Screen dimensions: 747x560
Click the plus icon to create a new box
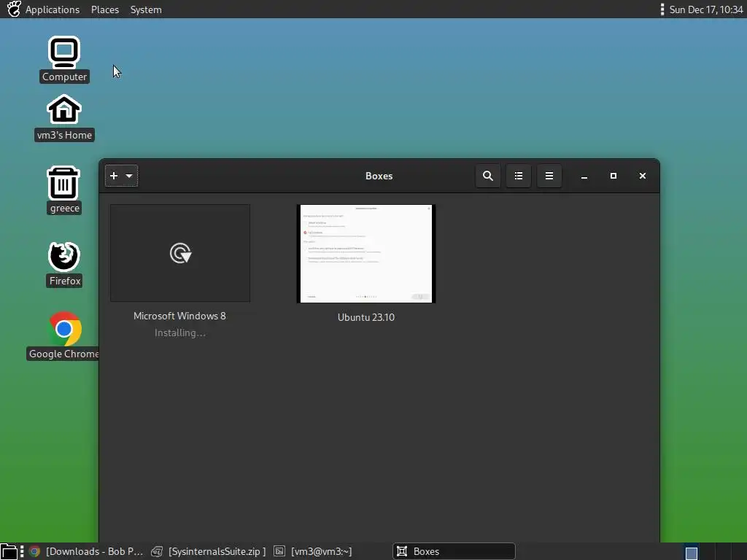pos(113,176)
